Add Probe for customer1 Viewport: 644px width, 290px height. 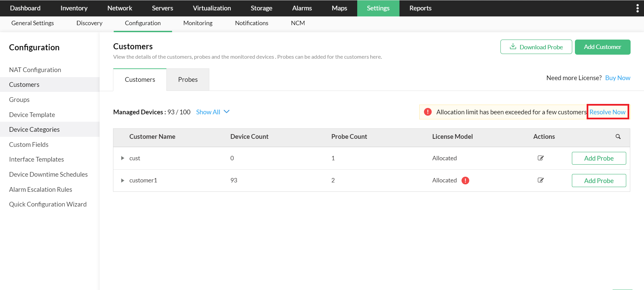(x=599, y=180)
